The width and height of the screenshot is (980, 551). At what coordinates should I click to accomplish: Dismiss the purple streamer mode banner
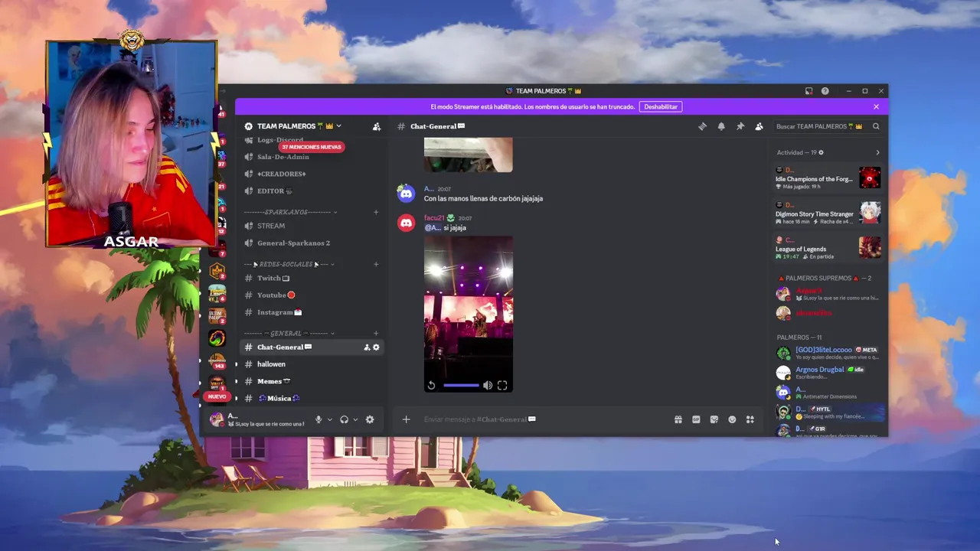point(876,106)
